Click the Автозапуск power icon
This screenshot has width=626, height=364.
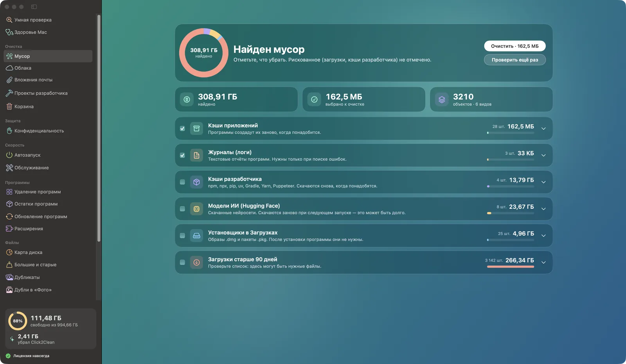pos(9,155)
